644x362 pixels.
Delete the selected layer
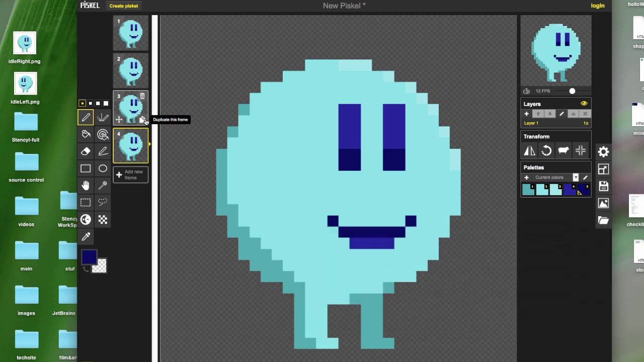[585, 114]
